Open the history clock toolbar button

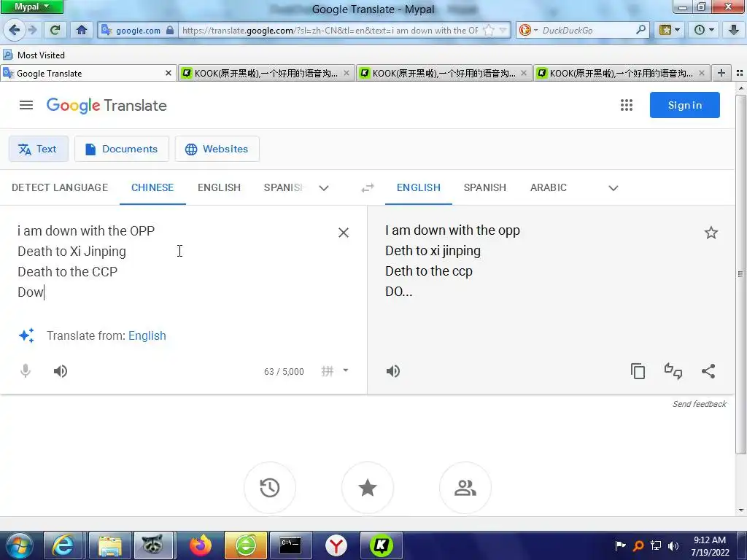704,30
